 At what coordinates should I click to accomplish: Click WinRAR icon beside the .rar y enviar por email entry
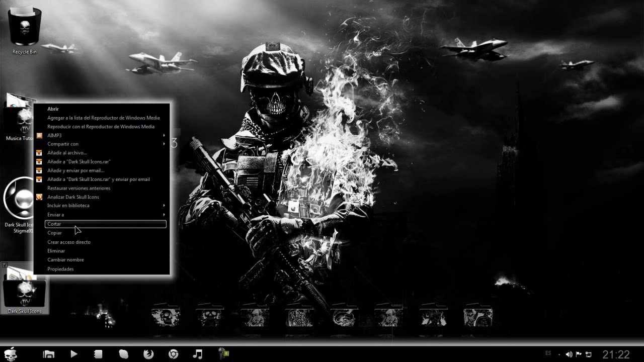[x=39, y=179]
